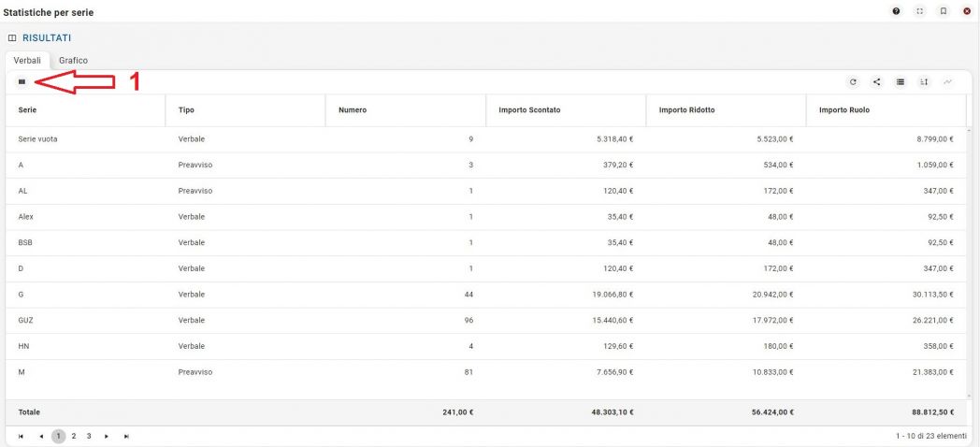Click the RISULTATI panel icon

[12, 38]
